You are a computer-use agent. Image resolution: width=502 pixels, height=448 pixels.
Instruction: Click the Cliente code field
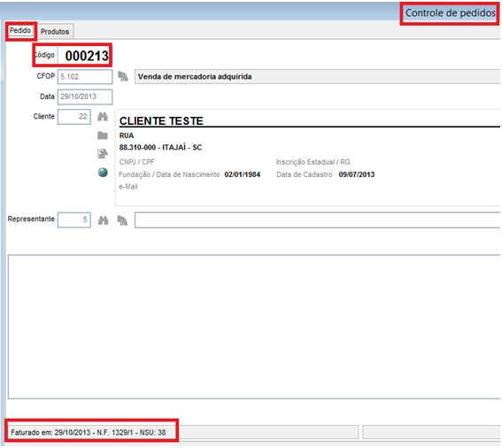click(x=74, y=117)
